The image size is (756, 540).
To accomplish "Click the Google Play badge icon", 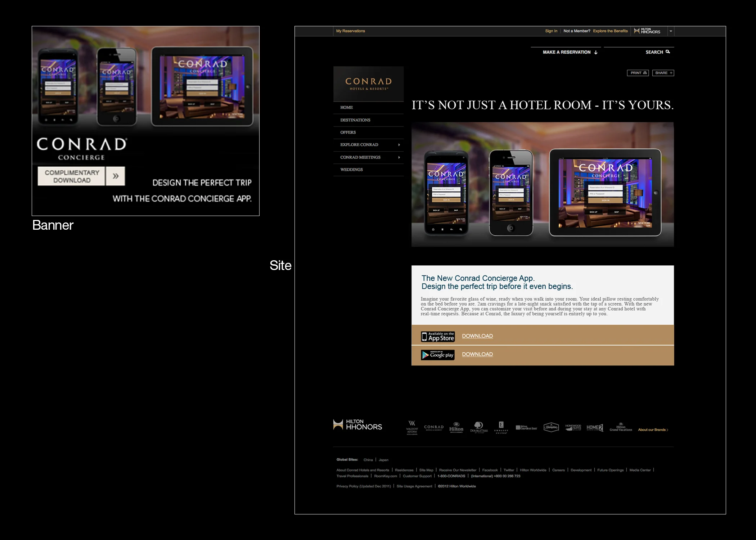I will 438,355.
